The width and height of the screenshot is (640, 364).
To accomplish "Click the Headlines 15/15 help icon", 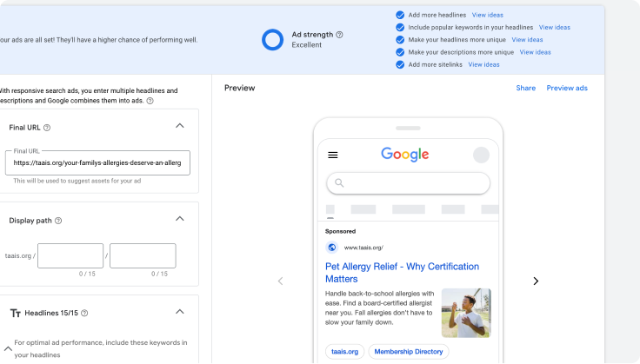I will pos(84,313).
